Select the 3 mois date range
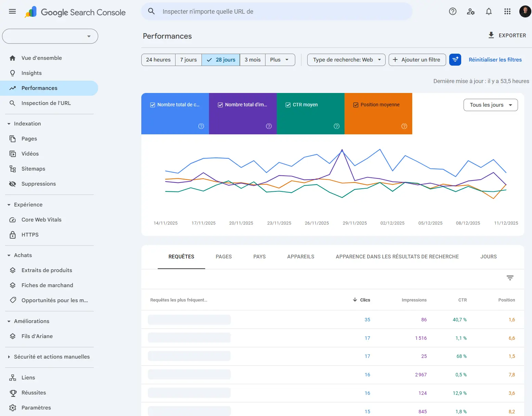The height and width of the screenshot is (416, 532). click(252, 59)
